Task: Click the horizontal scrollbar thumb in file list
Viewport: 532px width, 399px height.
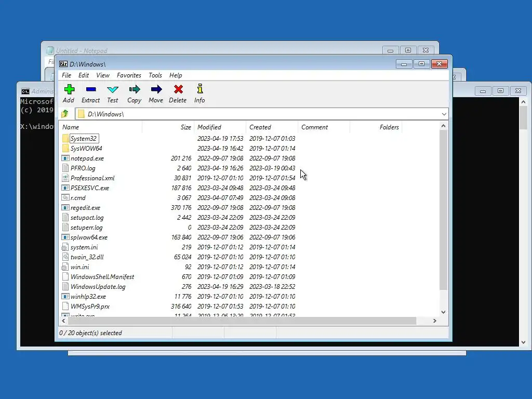Action: point(242,321)
